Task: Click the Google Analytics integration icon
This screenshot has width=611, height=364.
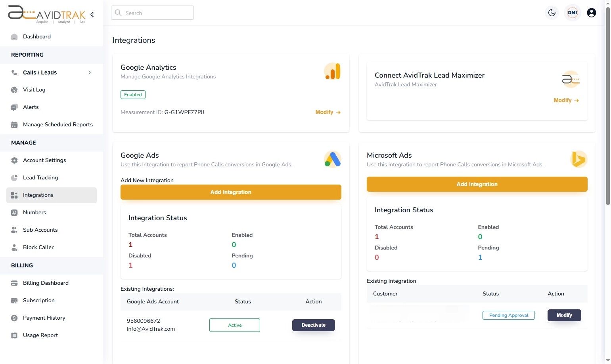Action: 332,71
